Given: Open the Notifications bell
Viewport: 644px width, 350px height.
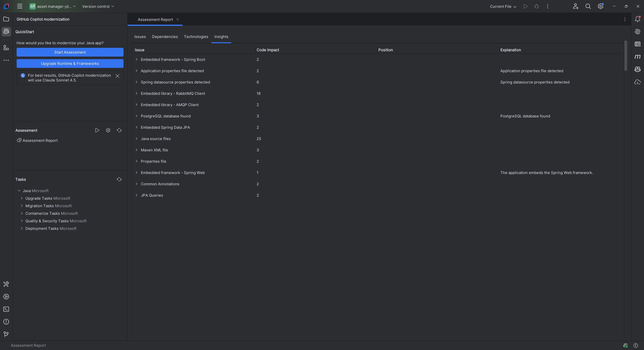Looking at the screenshot, I should tap(637, 19).
